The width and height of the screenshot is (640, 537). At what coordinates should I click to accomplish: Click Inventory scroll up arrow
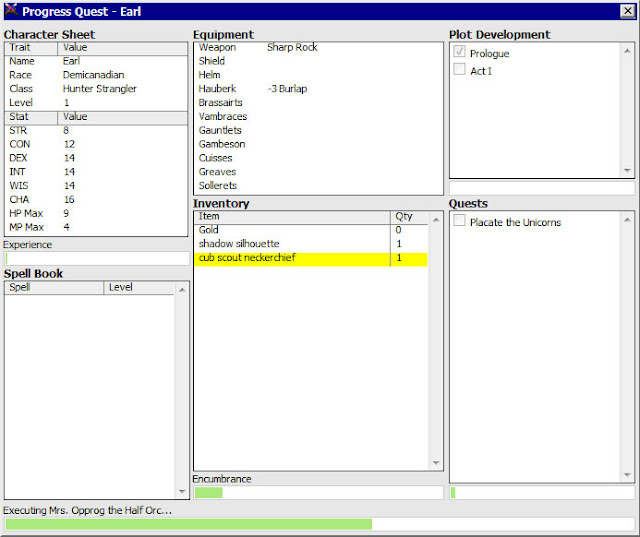436,220
